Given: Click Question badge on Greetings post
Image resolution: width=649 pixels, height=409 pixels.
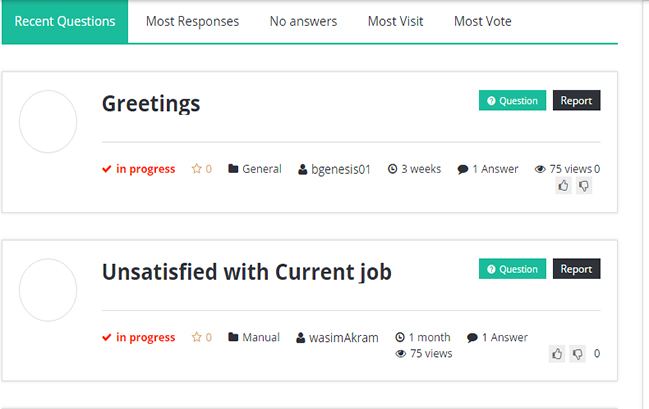Looking at the screenshot, I should [x=512, y=100].
